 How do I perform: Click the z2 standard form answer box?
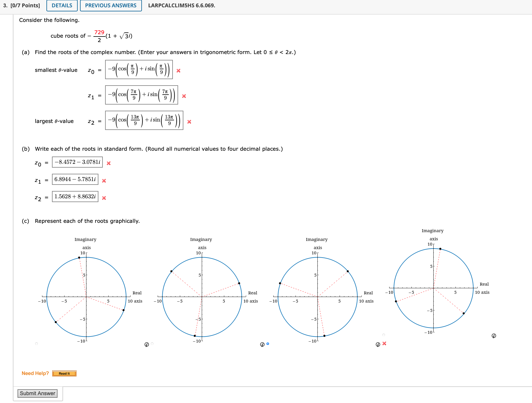(x=75, y=197)
